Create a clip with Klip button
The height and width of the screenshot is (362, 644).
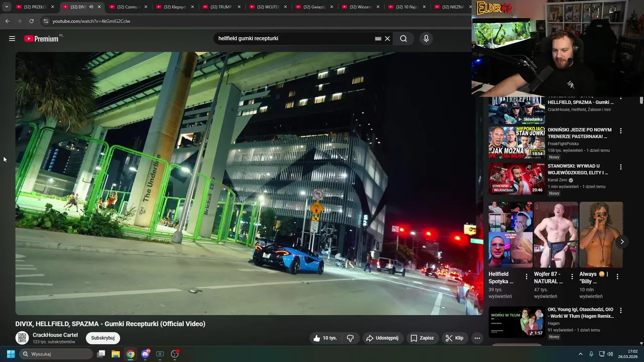454,338
